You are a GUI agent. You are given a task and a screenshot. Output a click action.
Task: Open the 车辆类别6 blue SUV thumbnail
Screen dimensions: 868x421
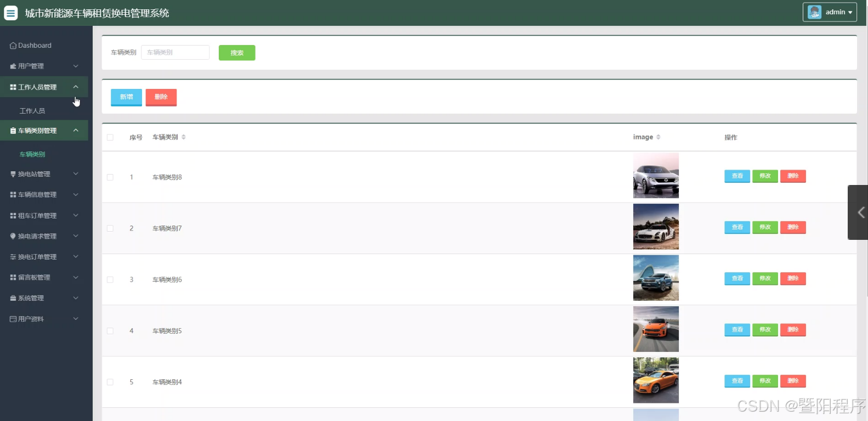[656, 278]
